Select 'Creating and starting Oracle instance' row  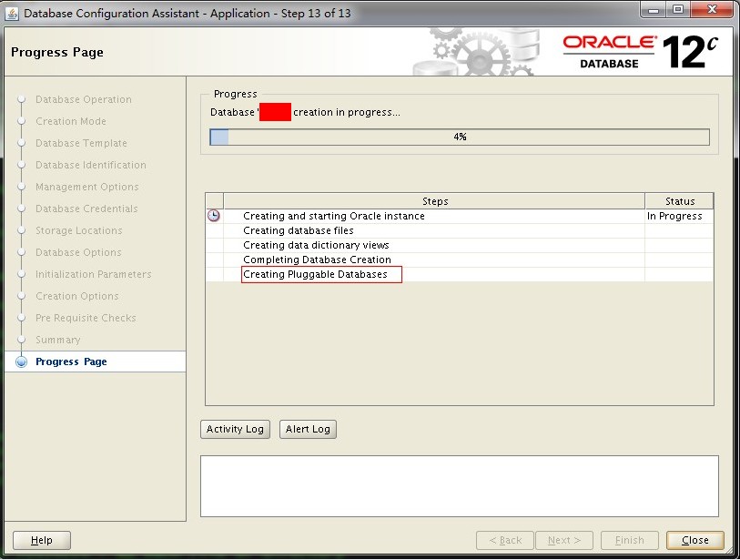point(459,216)
